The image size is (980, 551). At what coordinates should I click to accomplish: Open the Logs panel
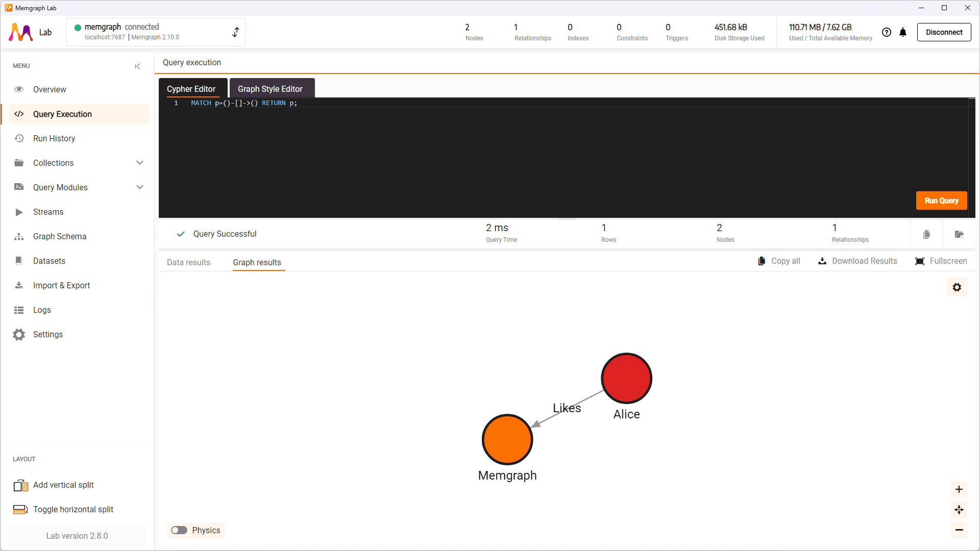tap(41, 310)
